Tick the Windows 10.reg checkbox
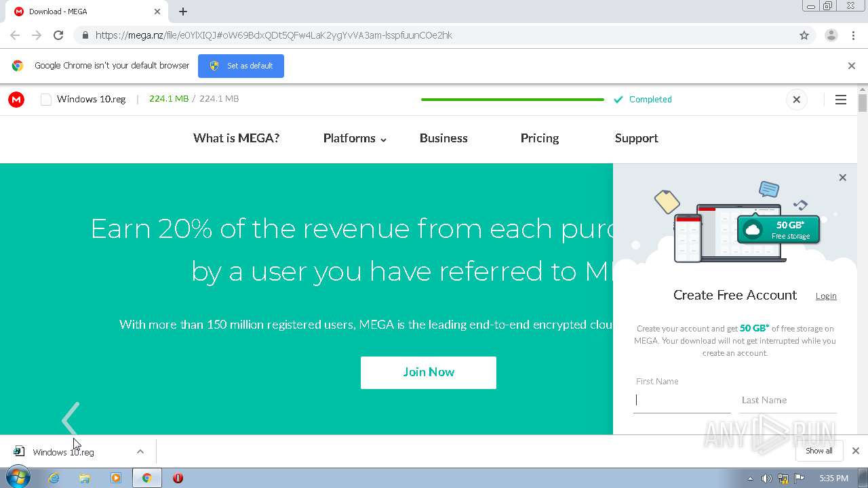The image size is (868, 488). [46, 100]
